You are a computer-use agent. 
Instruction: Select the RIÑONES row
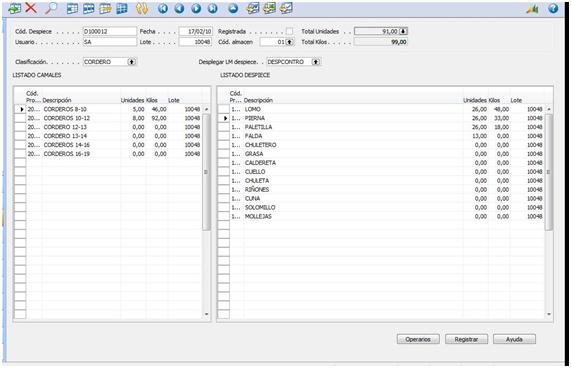pyautogui.click(x=381, y=190)
